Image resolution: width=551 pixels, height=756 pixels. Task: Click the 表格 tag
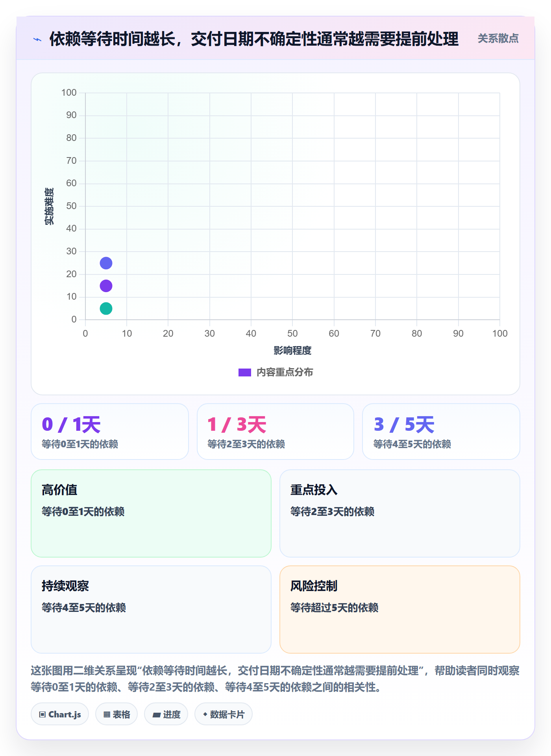(x=116, y=714)
